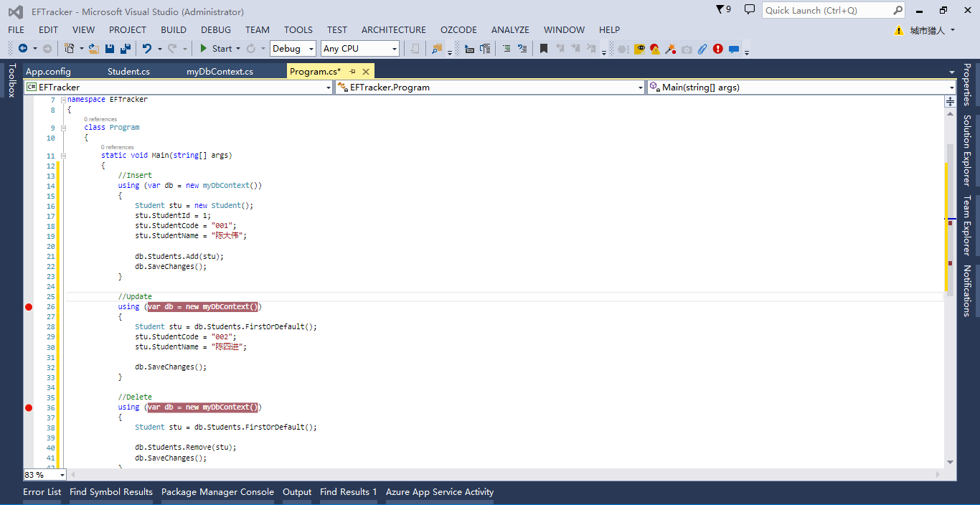Open Azure App Service Activity tab
The image size is (980, 505).
(440, 492)
